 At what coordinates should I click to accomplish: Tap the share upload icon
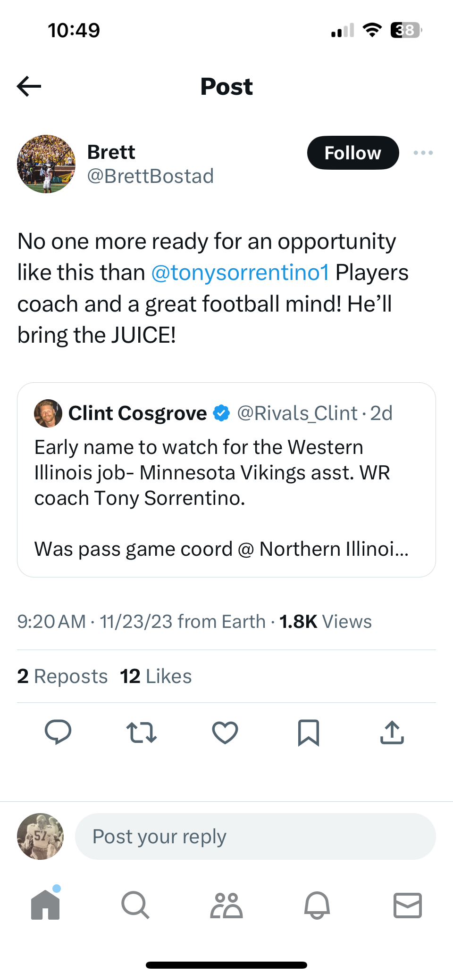(x=392, y=732)
